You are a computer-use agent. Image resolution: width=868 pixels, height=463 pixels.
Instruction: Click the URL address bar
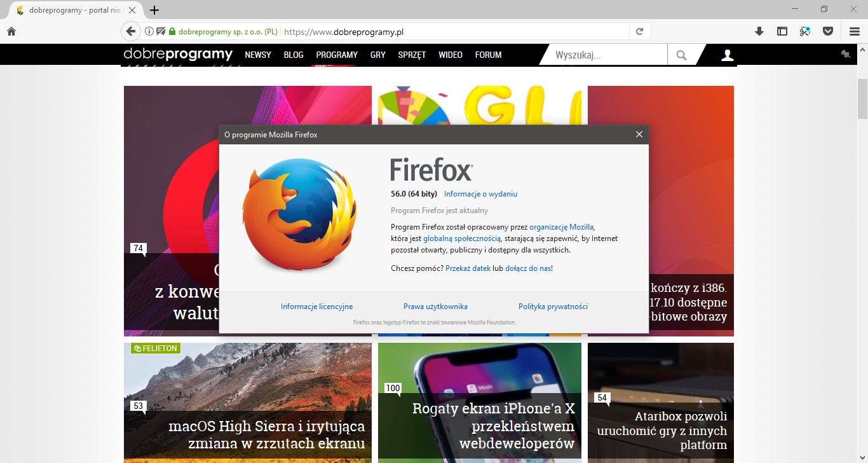click(454, 31)
